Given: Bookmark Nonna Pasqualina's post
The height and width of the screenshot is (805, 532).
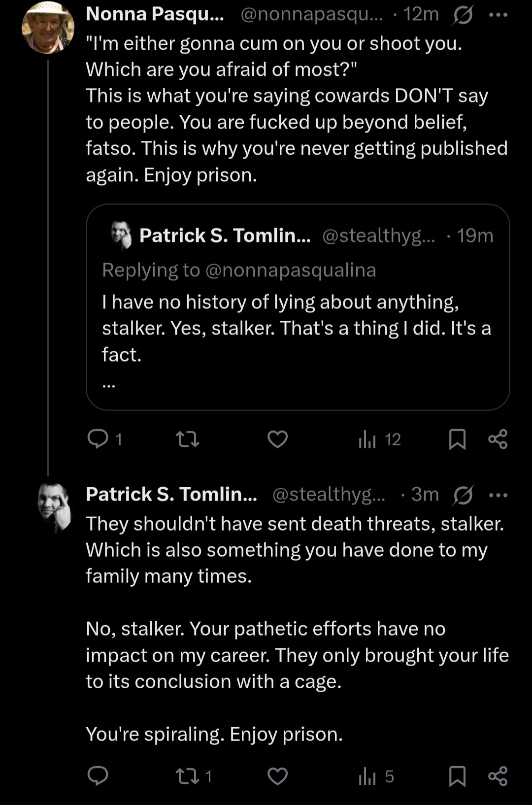Looking at the screenshot, I should [x=457, y=439].
